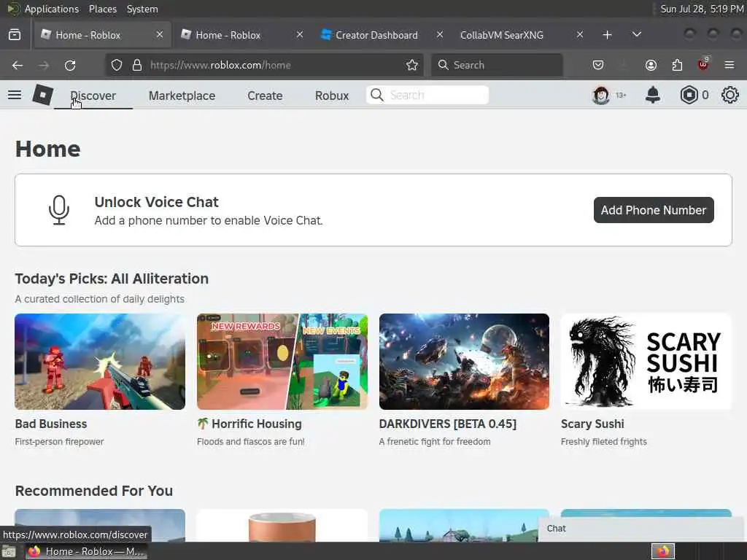Screen dimensions: 747x560
Task: Open the tracking protection shield icon
Action: (116, 65)
